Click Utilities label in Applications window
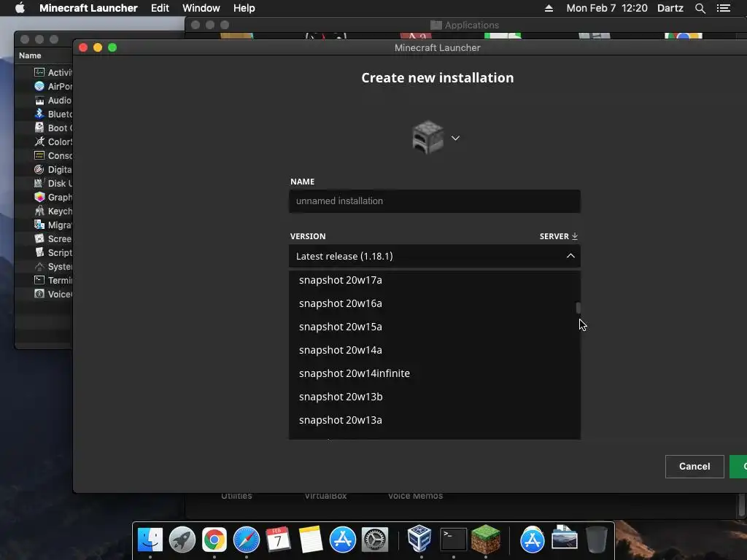The width and height of the screenshot is (747, 560). 236,496
